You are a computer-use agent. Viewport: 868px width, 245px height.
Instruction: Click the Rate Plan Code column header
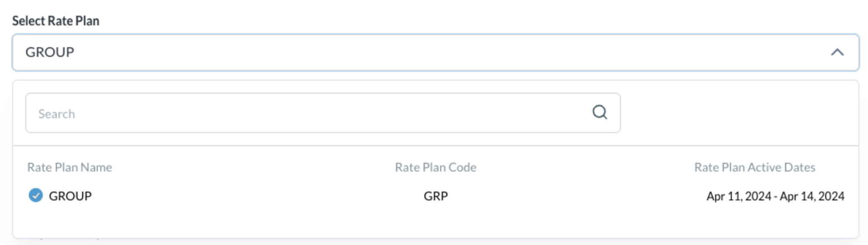tap(435, 167)
